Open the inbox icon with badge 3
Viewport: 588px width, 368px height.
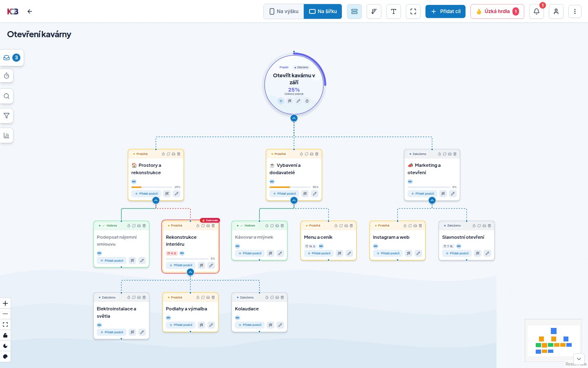coord(11,58)
